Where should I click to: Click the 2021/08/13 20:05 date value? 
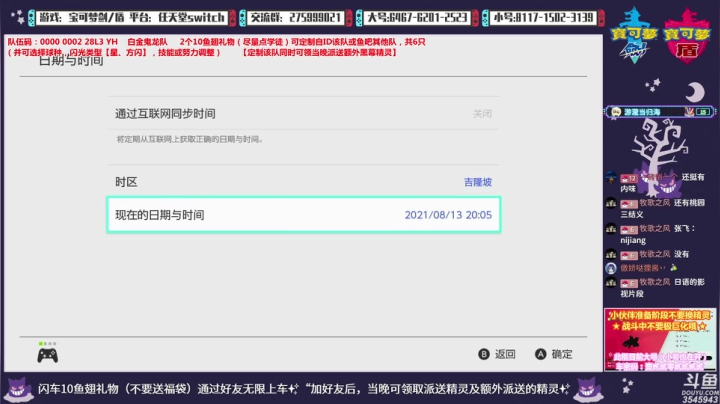pyautogui.click(x=448, y=215)
